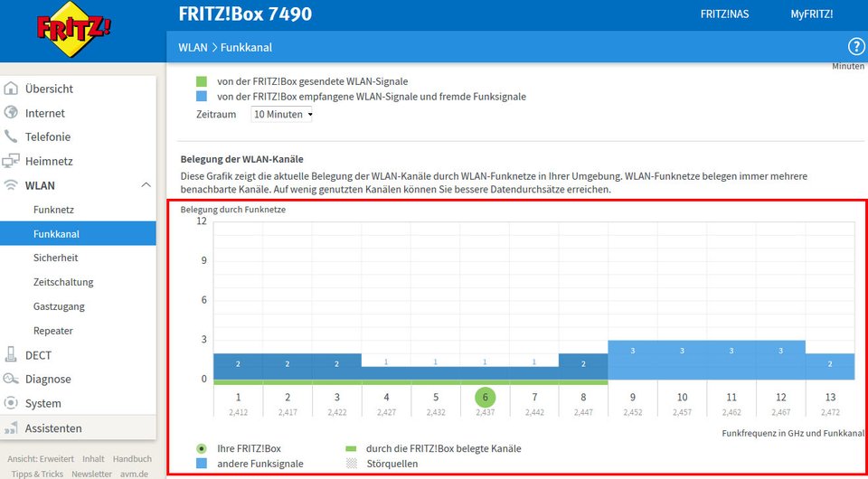Viewport: 868px width, 479px height.
Task: Click the 2,437 frequency label
Action: click(x=485, y=412)
